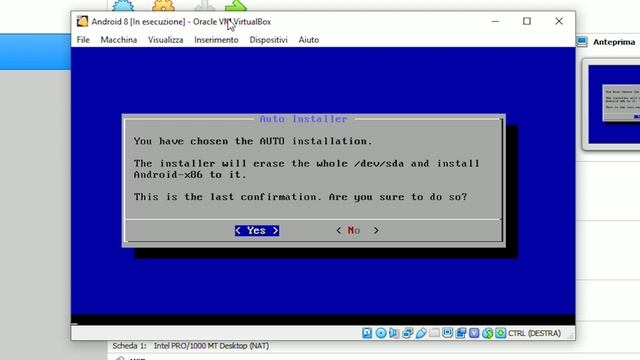Screen dimensions: 640x360
Task: Click the VirtualBox window title icon
Action: click(82, 22)
